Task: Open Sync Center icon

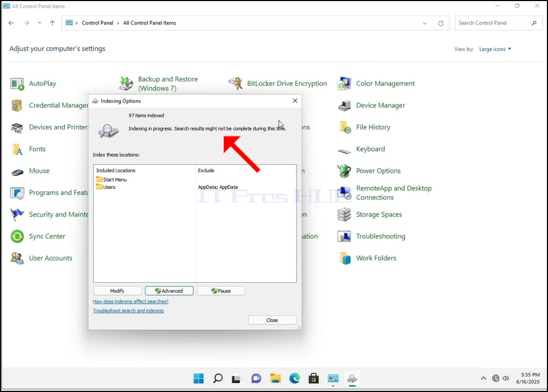Action: (x=17, y=236)
